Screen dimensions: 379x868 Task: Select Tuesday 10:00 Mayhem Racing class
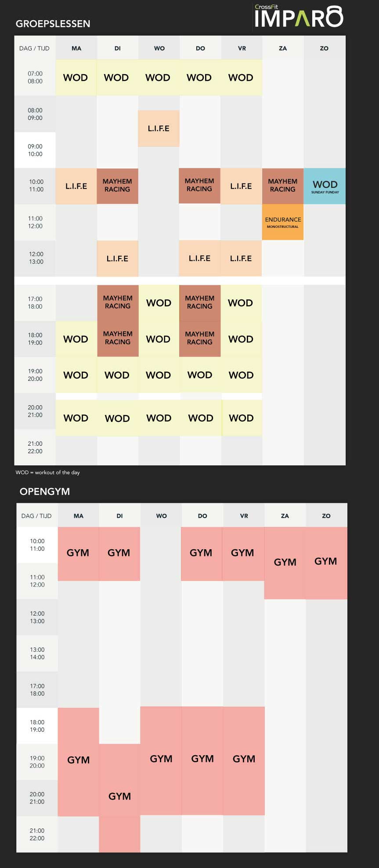[x=117, y=186]
